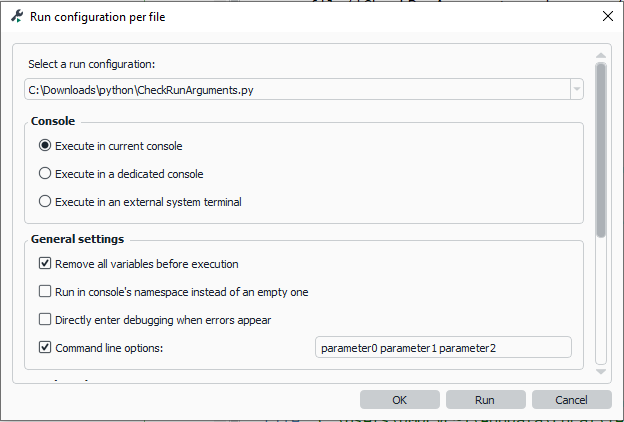
Task: Click the command line options text field
Action: click(x=442, y=348)
